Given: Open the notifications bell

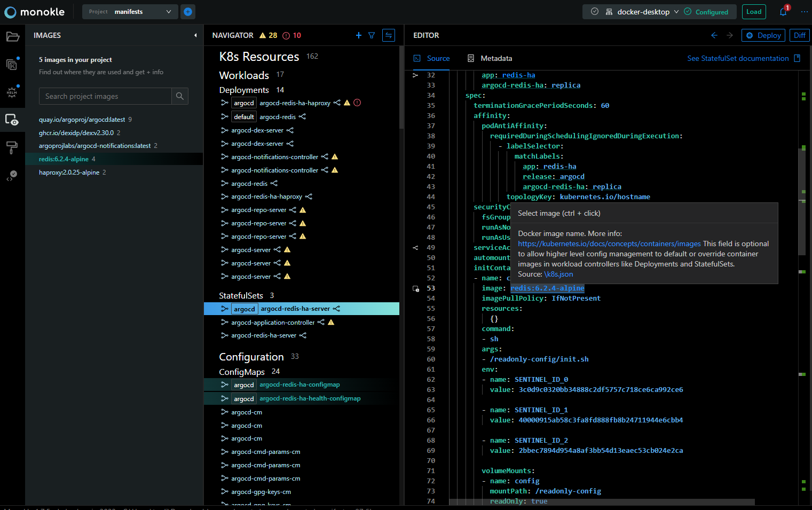Looking at the screenshot, I should point(783,12).
